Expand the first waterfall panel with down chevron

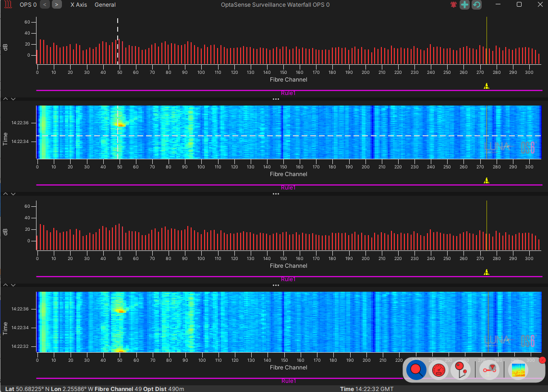click(x=13, y=99)
